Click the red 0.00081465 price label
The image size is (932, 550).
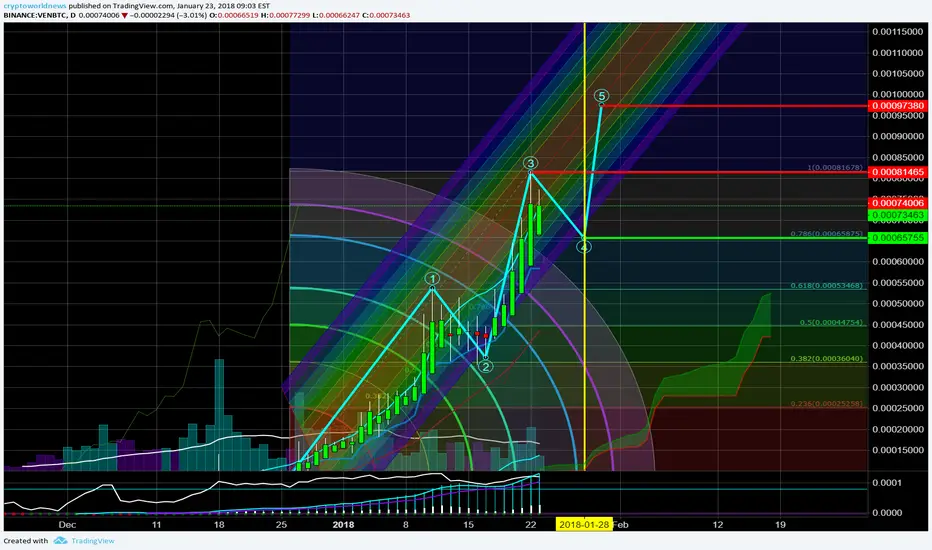coord(898,172)
